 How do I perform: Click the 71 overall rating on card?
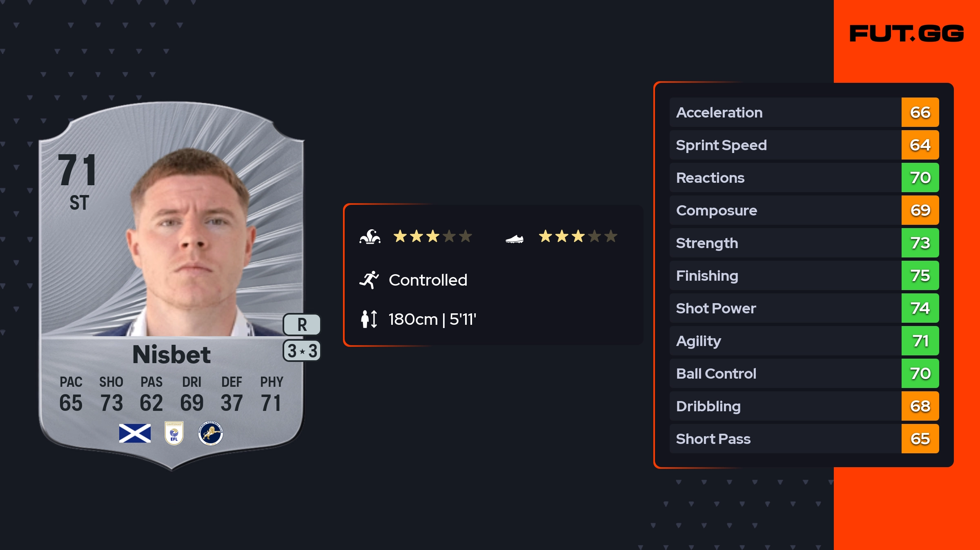tap(78, 171)
